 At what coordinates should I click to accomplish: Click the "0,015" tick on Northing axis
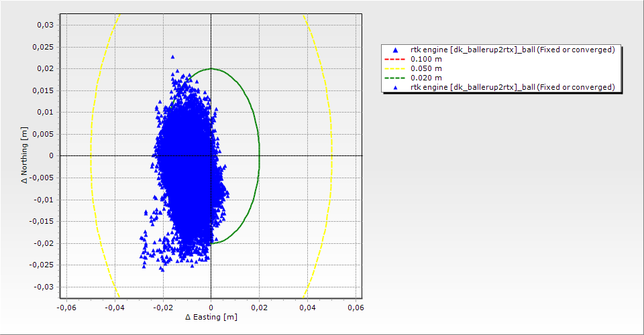(x=43, y=90)
